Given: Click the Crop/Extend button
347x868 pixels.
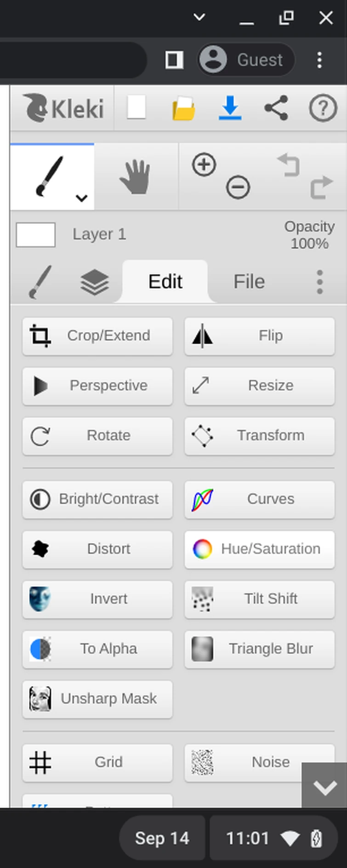Looking at the screenshot, I should click(x=97, y=336).
